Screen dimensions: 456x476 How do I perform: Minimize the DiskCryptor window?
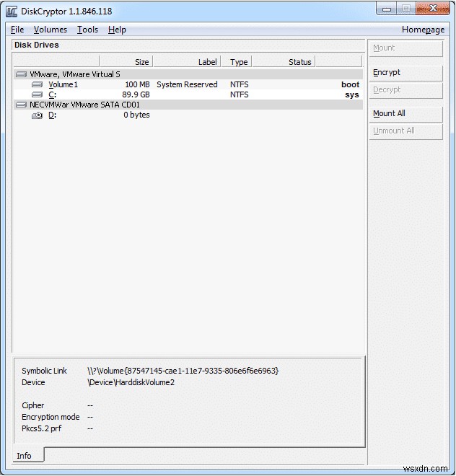point(387,9)
